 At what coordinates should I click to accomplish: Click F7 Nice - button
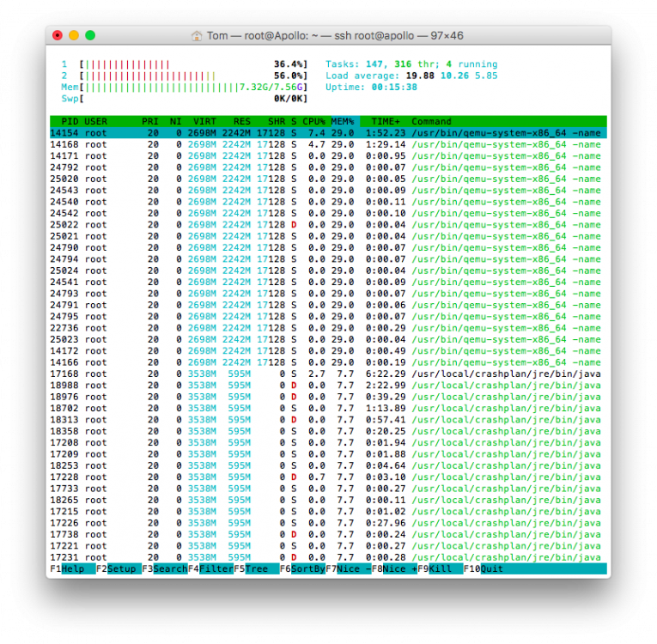tap(348, 568)
